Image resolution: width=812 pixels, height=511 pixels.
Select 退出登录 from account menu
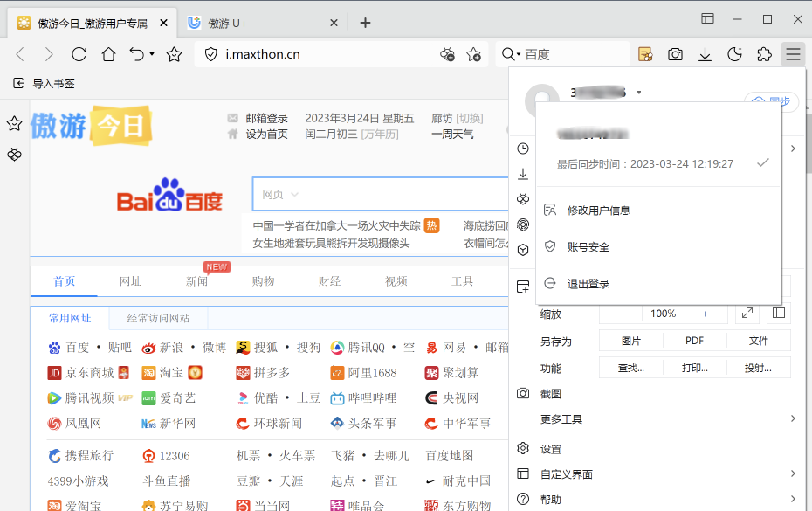(588, 284)
